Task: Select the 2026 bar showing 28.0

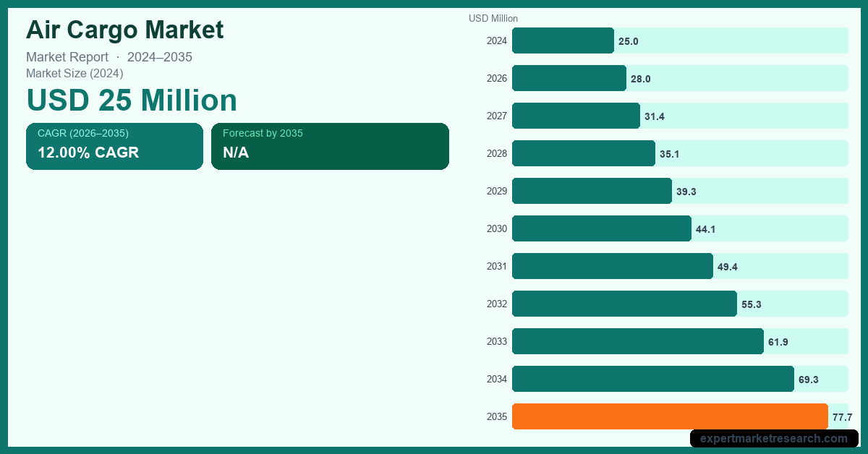Action: pos(569,78)
